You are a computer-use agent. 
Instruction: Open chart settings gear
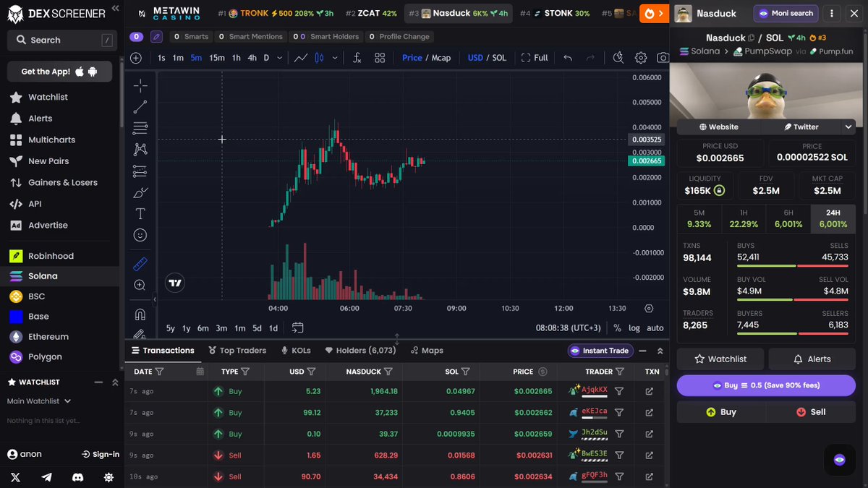click(x=641, y=58)
